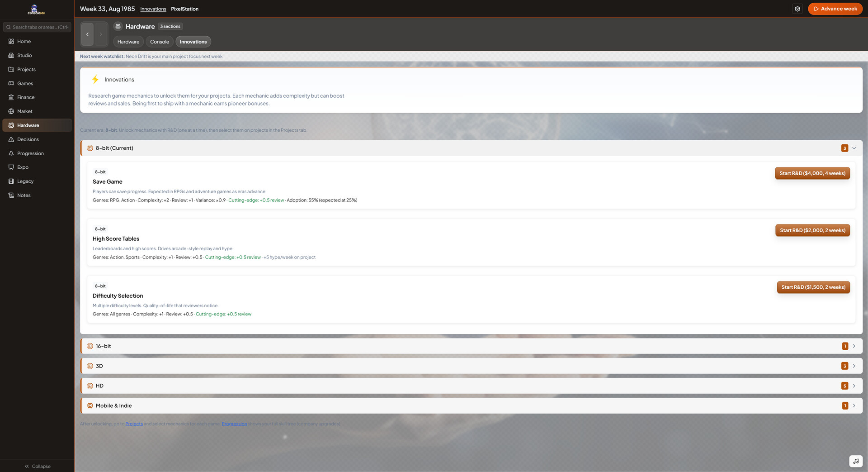Click the music note icon
Viewport: 868px width, 472px height.
(855, 461)
